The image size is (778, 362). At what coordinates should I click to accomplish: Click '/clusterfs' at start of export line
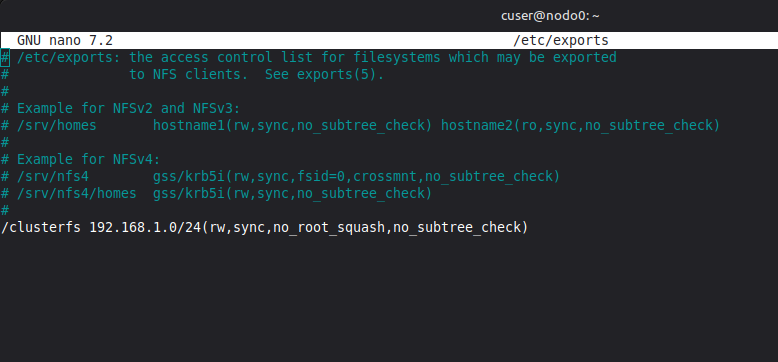(x=41, y=228)
